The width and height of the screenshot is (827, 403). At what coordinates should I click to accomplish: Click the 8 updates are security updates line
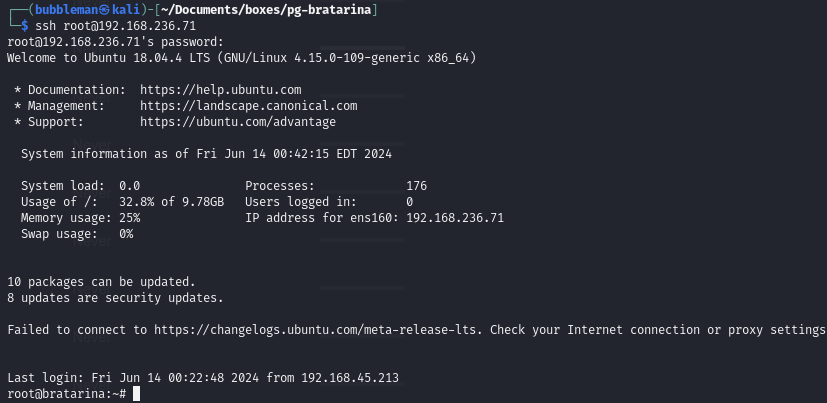coord(115,297)
